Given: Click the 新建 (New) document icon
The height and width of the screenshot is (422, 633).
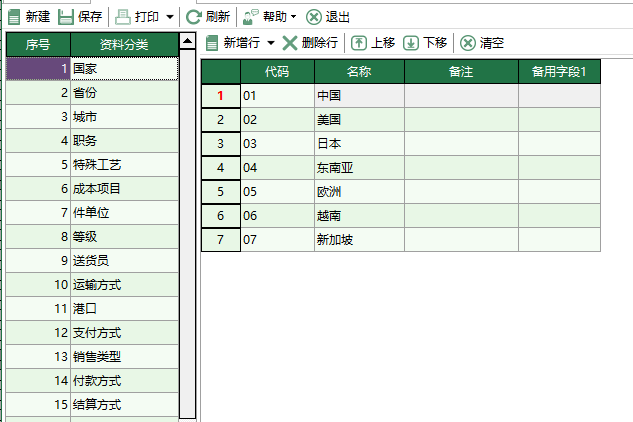Looking at the screenshot, I should 14,17.
